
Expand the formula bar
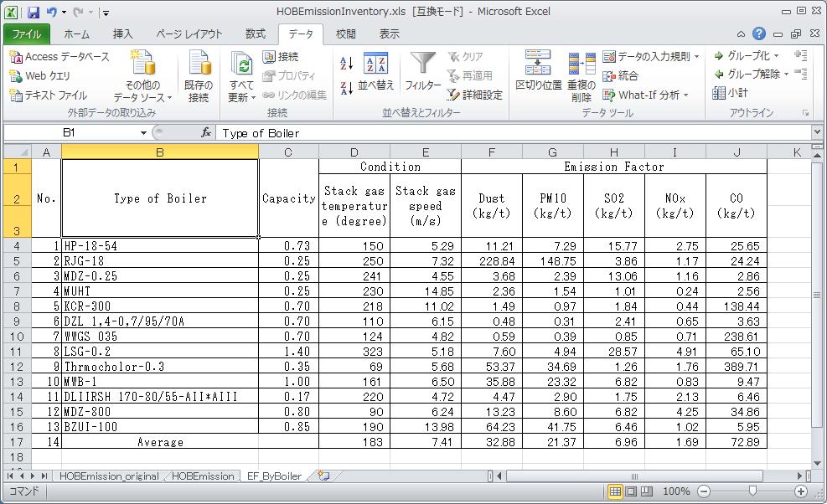[x=817, y=132]
